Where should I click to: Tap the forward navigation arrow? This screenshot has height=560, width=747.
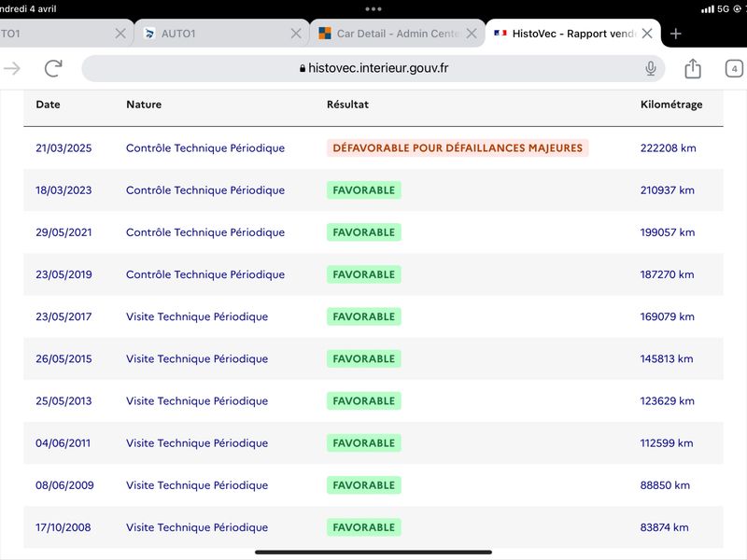(x=12, y=68)
